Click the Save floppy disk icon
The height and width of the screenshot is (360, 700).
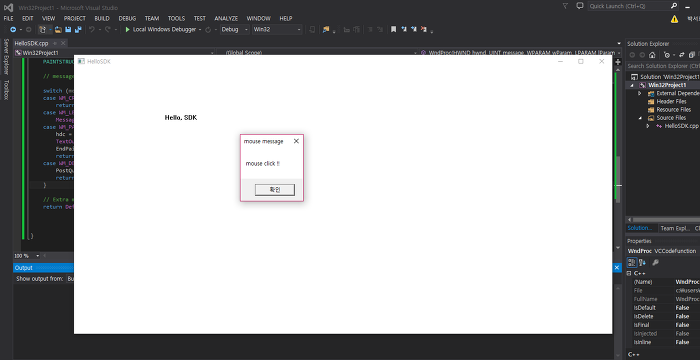pos(68,29)
